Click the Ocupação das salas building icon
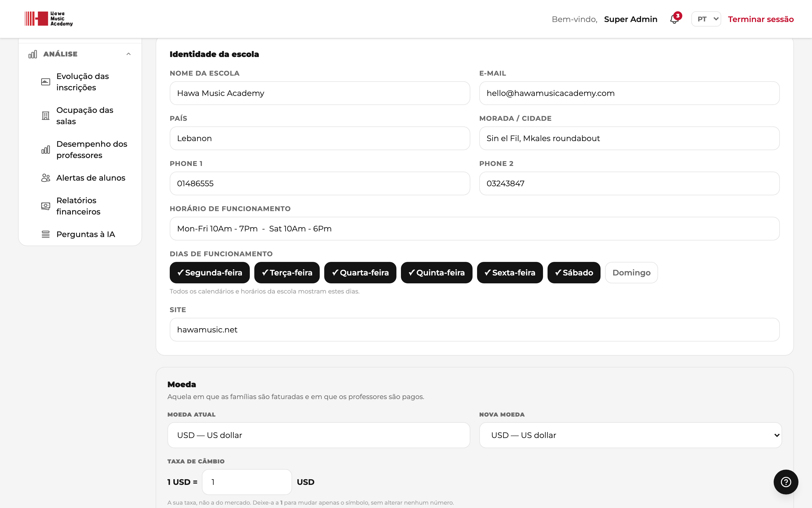 pos(46,116)
